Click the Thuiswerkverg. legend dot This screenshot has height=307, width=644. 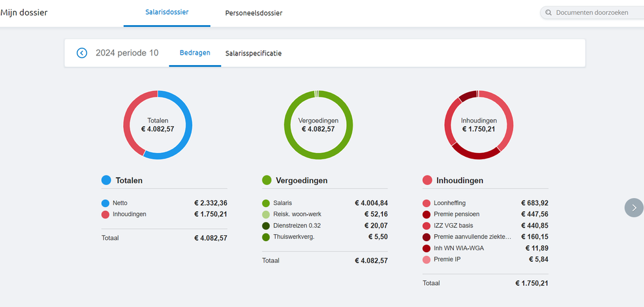[266, 237]
